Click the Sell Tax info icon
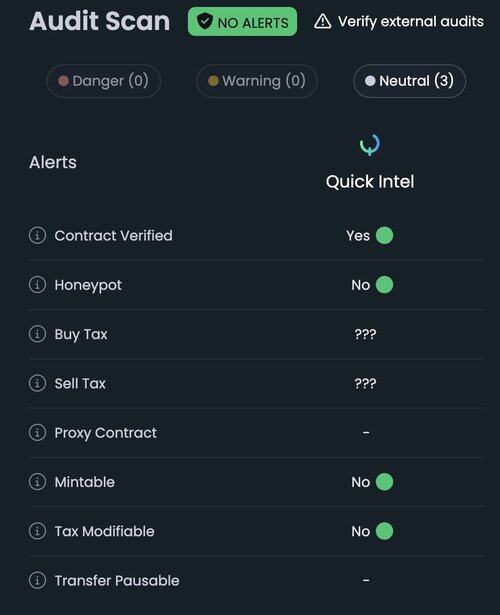 (38, 383)
